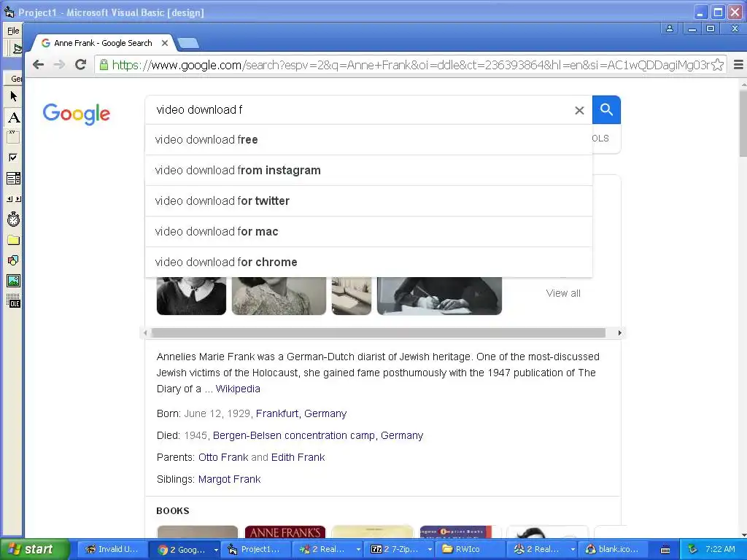
Task: Open Margot Frank link
Action: coord(229,479)
